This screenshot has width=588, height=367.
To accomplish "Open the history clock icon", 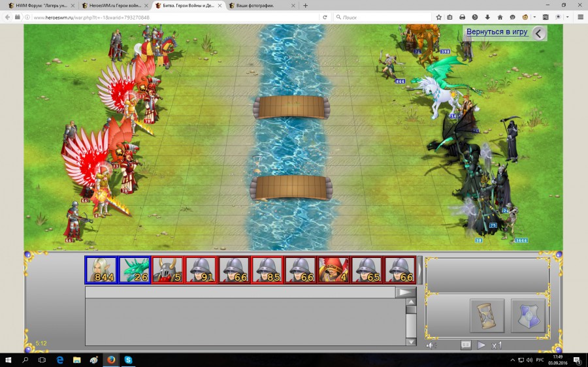I will 475,17.
